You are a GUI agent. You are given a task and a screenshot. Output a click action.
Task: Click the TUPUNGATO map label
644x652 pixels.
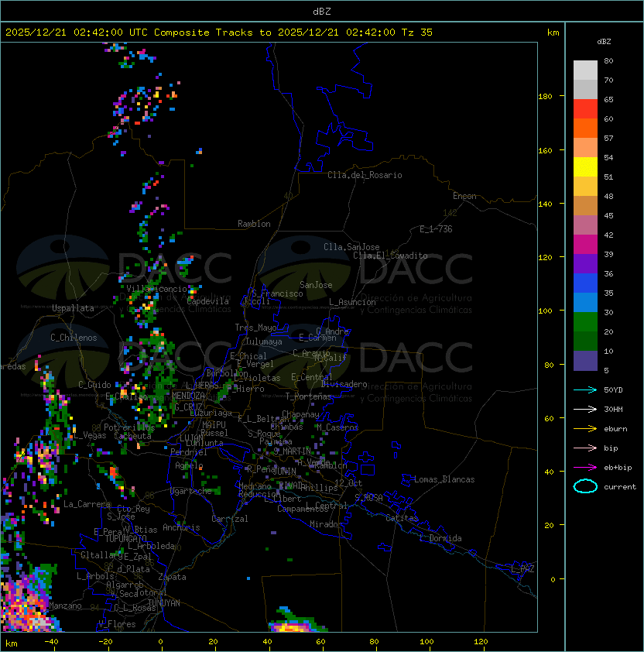[125, 538]
